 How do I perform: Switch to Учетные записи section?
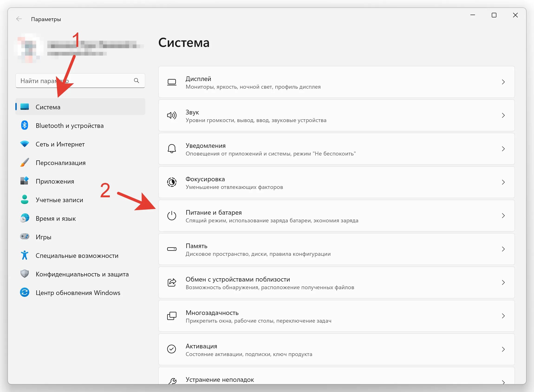click(59, 200)
